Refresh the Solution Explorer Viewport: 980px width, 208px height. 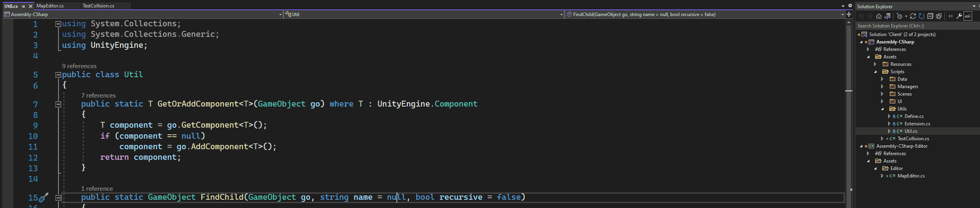coord(922,16)
